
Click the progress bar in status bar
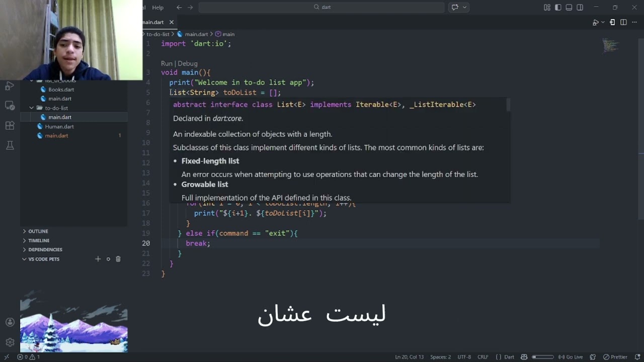pos(542,357)
